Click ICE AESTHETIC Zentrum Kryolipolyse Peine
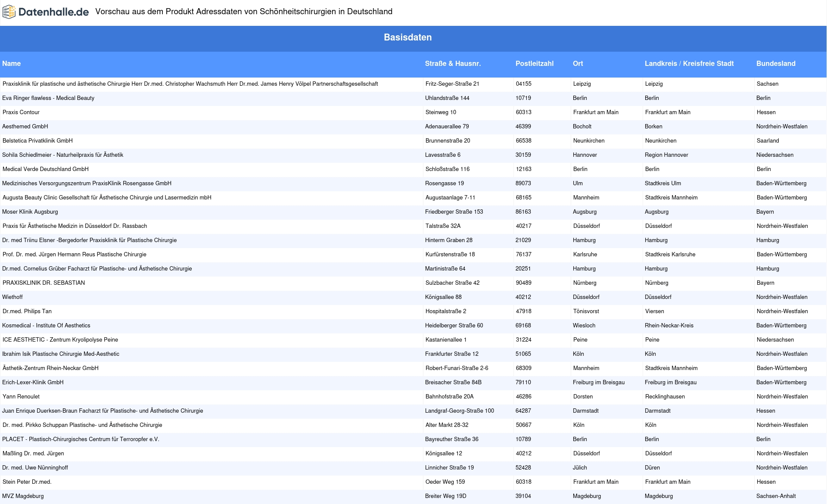827x504 pixels. 60,340
